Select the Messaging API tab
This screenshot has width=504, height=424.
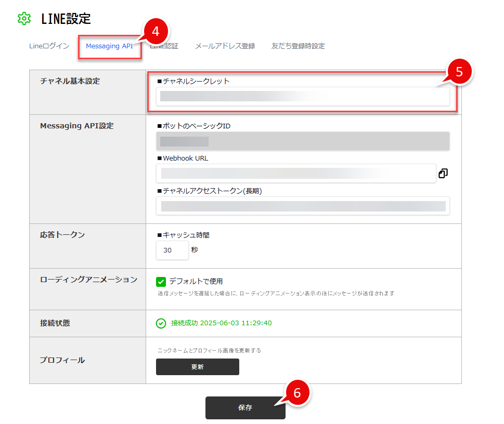click(110, 46)
